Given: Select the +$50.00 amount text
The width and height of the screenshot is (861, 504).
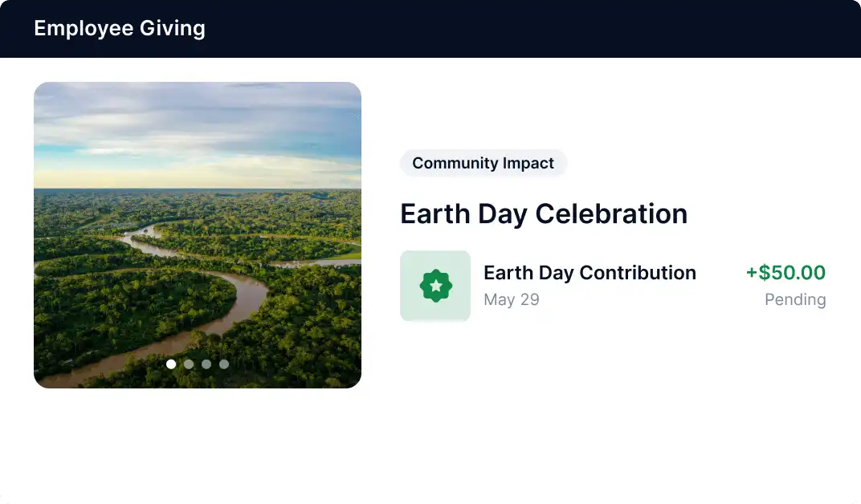Looking at the screenshot, I should tap(785, 273).
